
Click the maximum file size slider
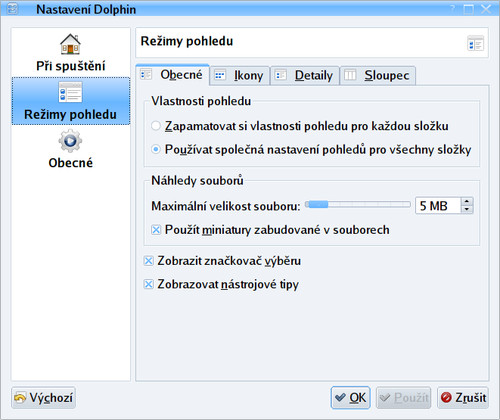(x=358, y=205)
